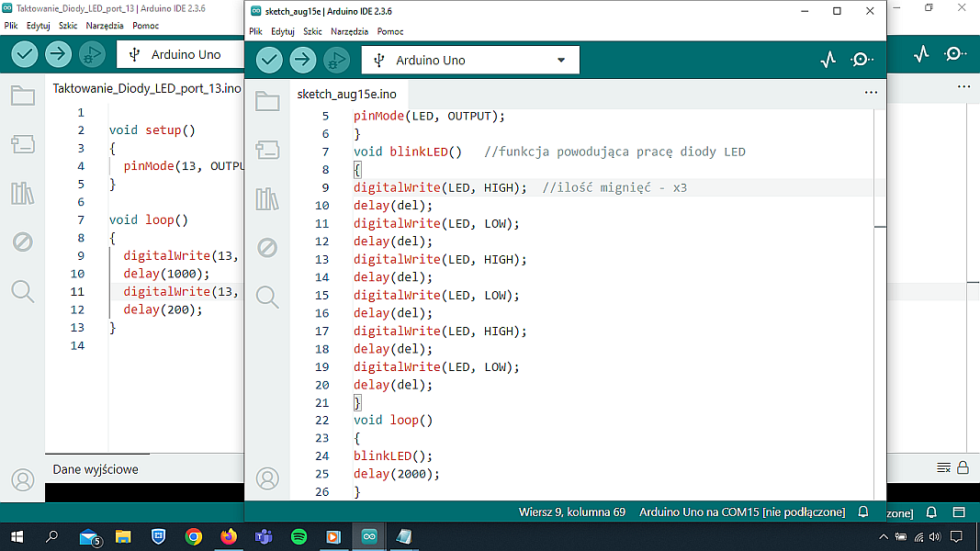Click 'Arduino Uno na COM15' status entry

tap(742, 512)
